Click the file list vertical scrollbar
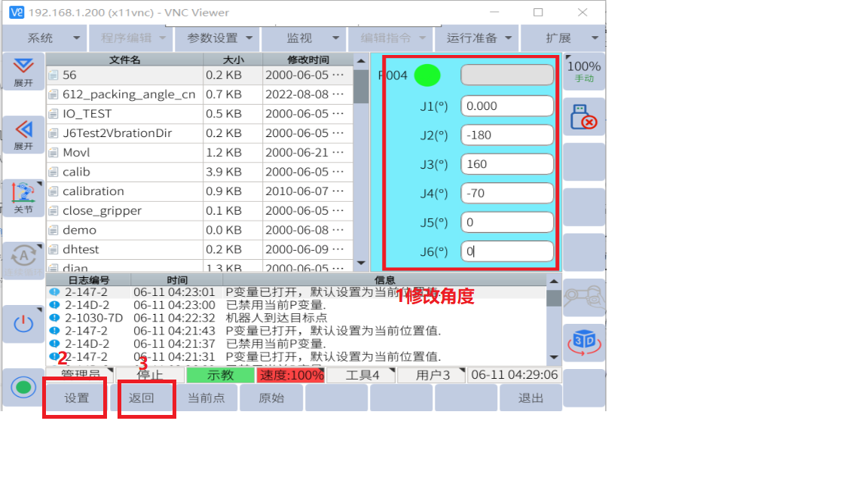The height and width of the screenshot is (488, 868). [x=361, y=87]
